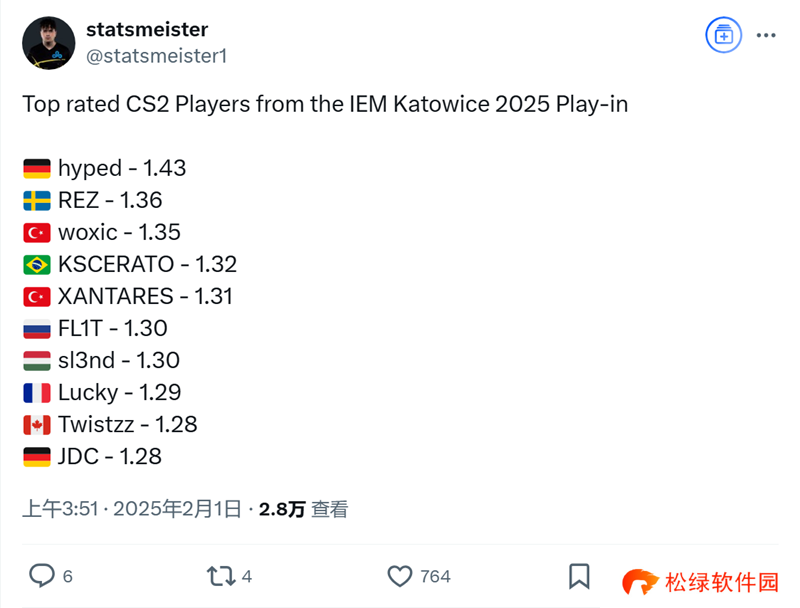Click the tweet headline about IEM Katowice
The image size is (800, 608).
pos(325,104)
